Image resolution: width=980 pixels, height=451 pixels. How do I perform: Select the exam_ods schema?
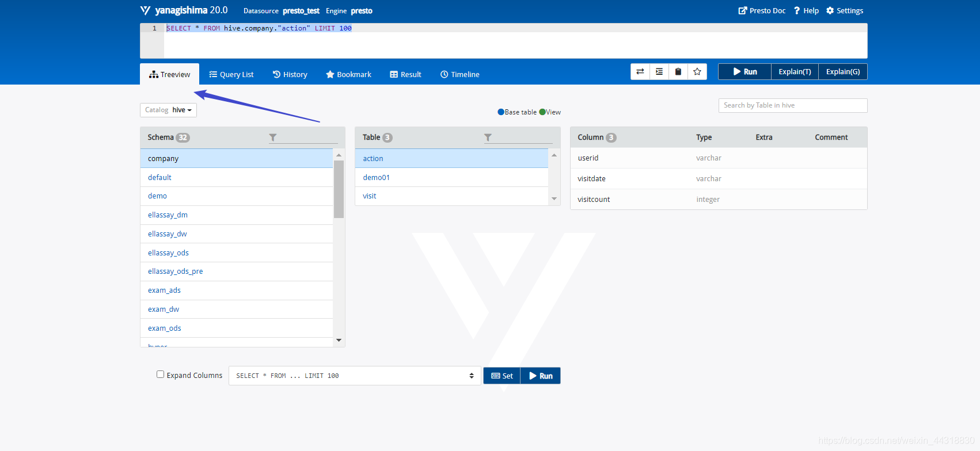click(x=237, y=328)
